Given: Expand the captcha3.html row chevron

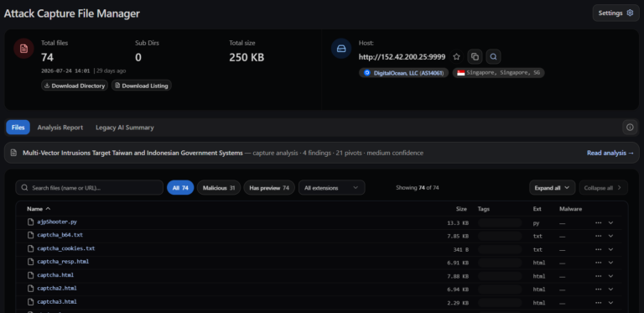Looking at the screenshot, I should click(610, 303).
